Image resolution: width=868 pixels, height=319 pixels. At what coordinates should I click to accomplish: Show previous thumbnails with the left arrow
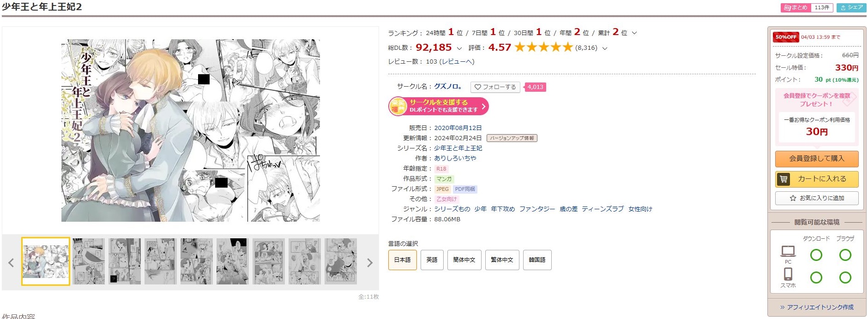pos(11,263)
